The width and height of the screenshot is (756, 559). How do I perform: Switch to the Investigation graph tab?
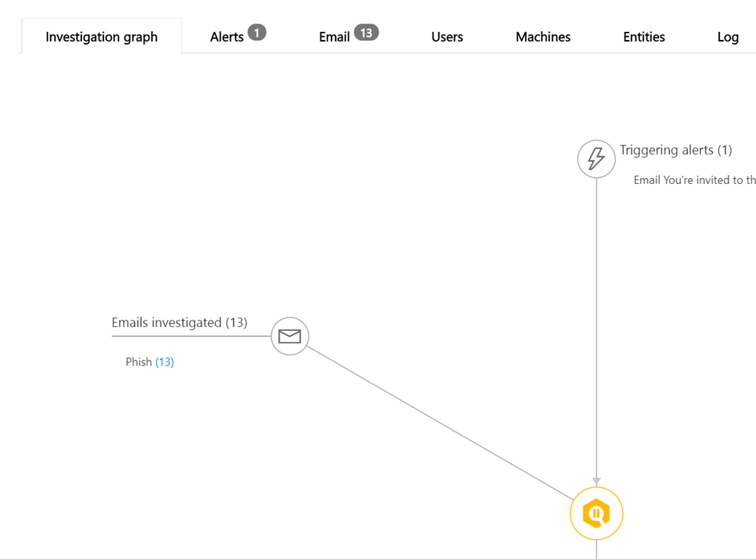tap(101, 37)
